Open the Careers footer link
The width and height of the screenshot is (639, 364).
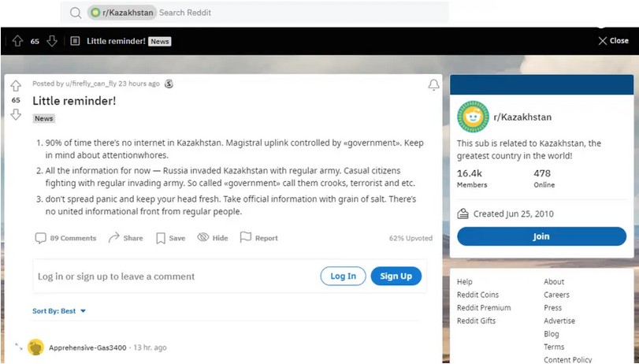coord(557,295)
